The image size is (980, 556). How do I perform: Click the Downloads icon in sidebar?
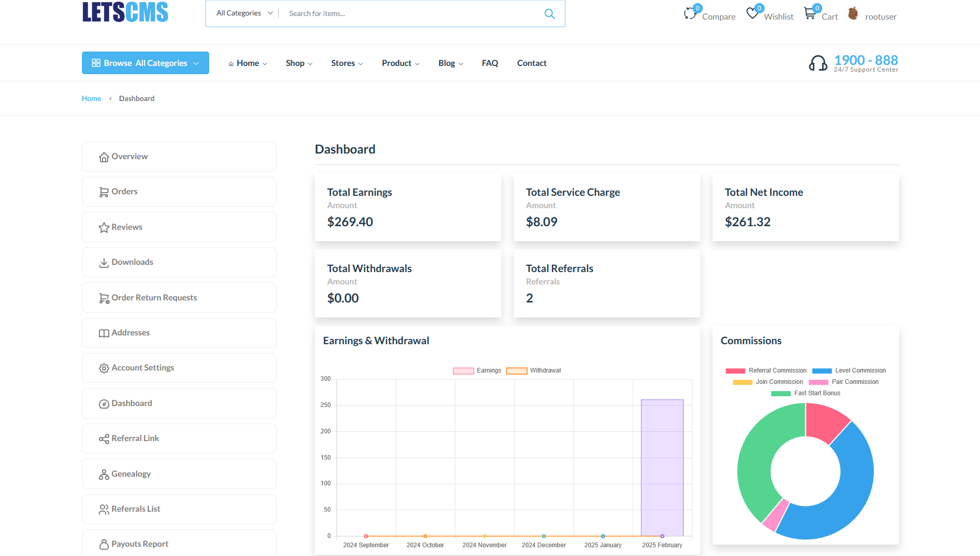pos(104,262)
